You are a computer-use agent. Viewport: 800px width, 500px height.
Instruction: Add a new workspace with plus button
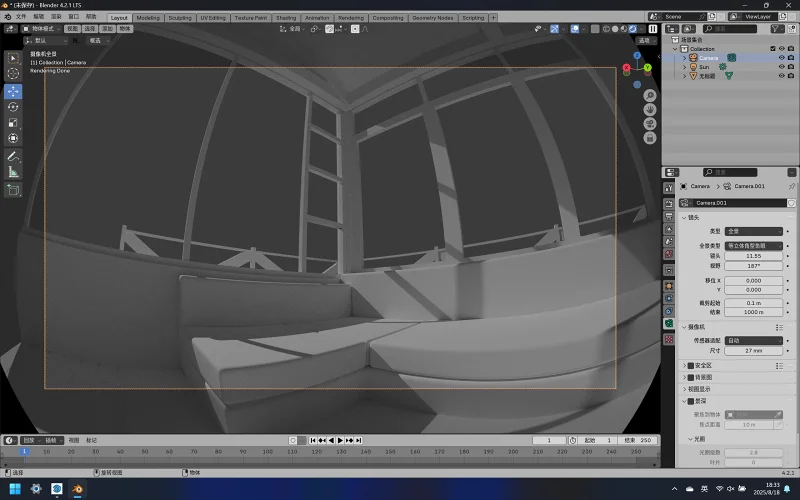[x=493, y=18]
